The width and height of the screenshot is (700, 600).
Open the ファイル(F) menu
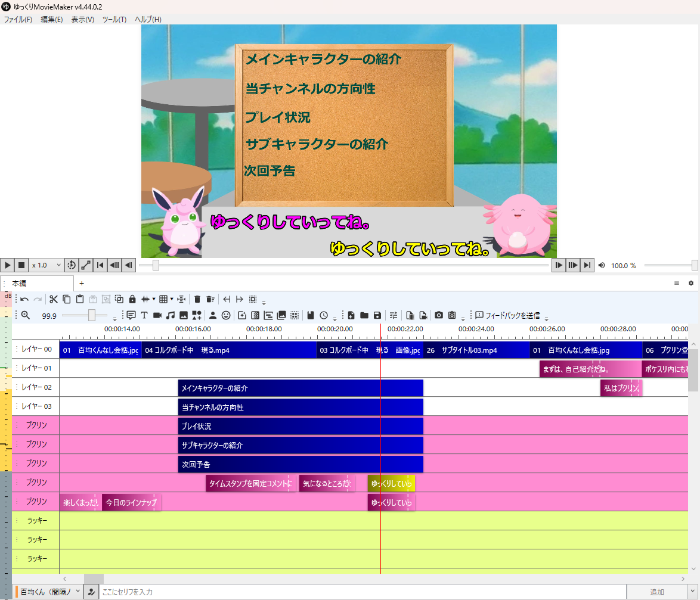tap(18, 19)
